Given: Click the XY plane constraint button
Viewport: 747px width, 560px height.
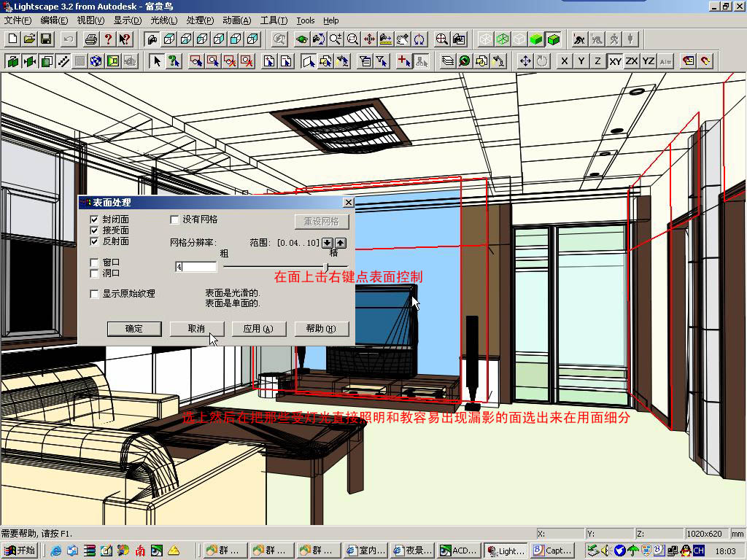Looking at the screenshot, I should [x=615, y=61].
